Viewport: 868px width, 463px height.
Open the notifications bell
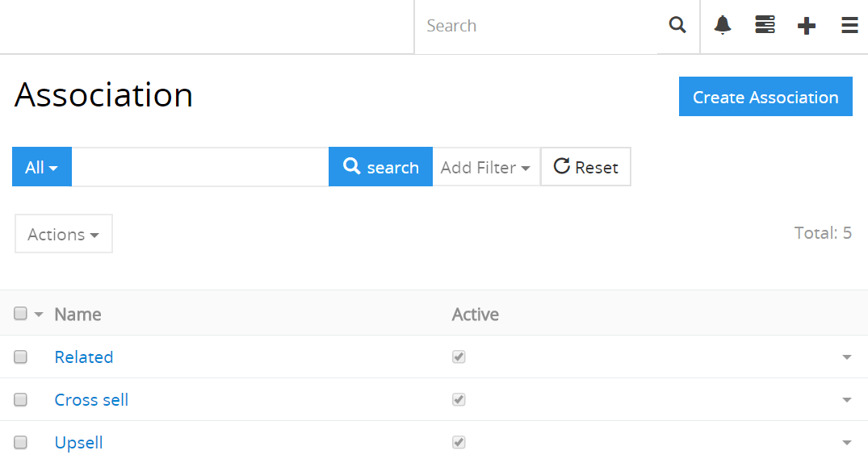[723, 26]
